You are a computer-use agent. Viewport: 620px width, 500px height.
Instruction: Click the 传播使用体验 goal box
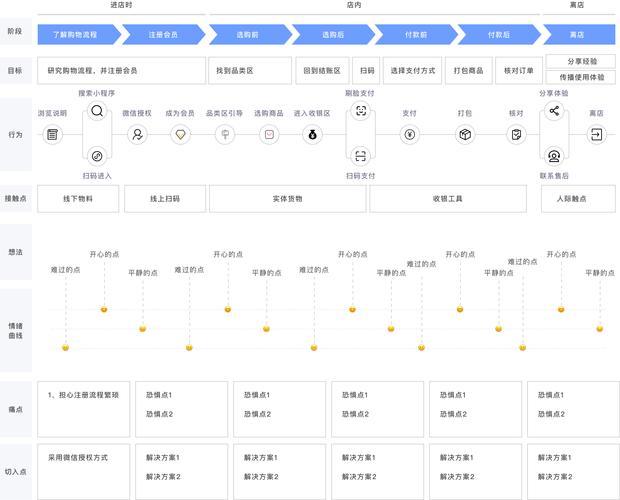point(580,77)
